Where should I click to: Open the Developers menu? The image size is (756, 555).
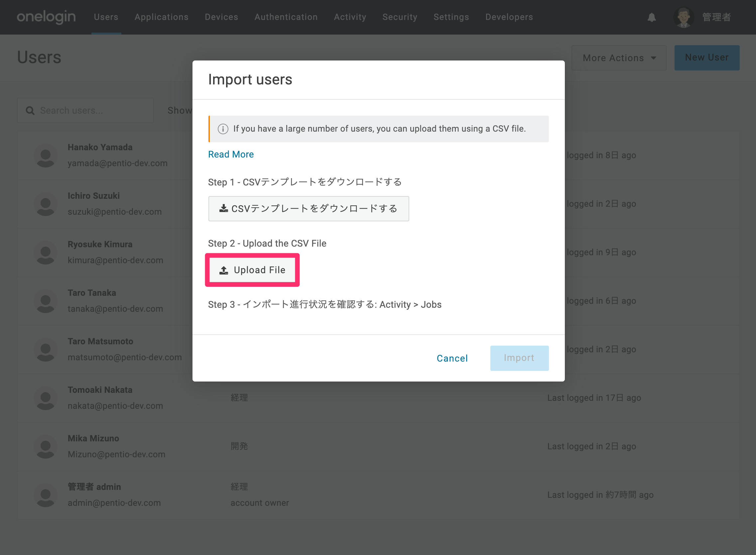(509, 17)
